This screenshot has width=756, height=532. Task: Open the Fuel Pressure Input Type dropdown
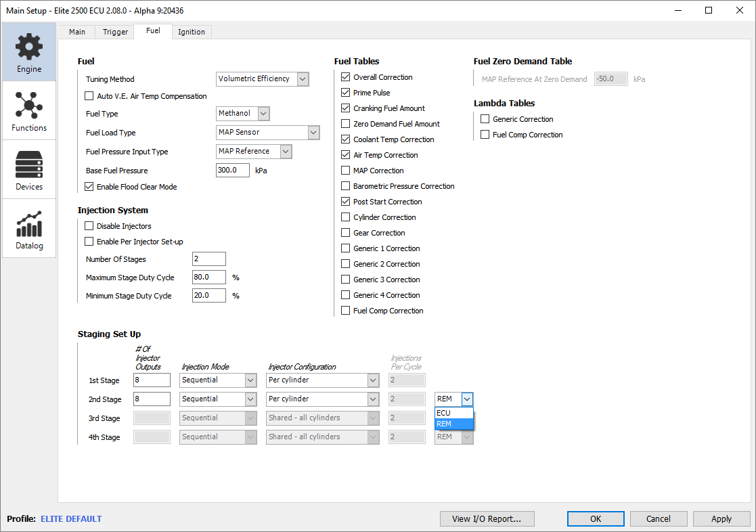(x=254, y=151)
